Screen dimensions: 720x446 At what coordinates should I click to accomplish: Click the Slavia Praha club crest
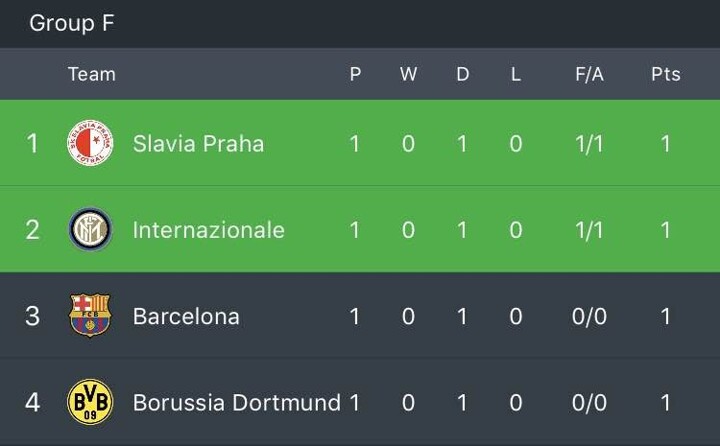(x=90, y=143)
